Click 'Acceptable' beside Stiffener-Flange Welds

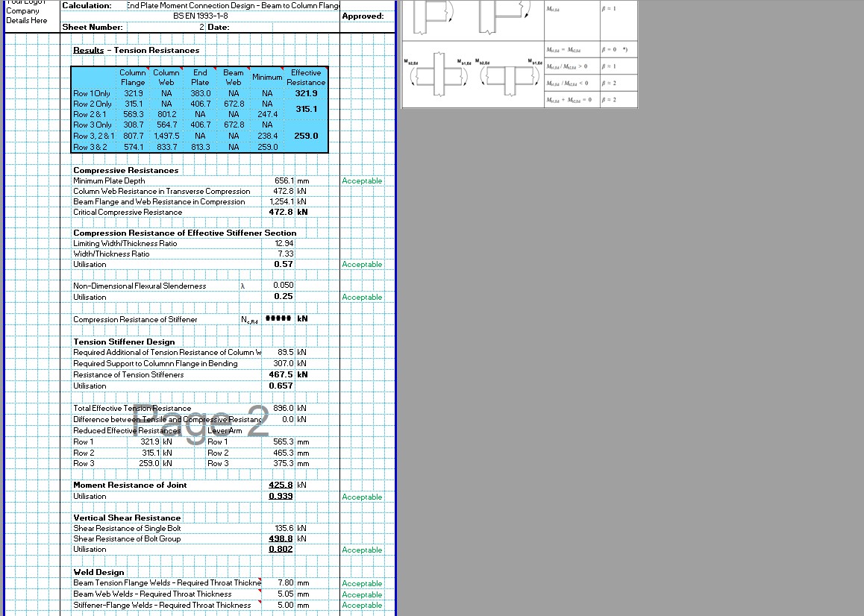[x=361, y=605]
